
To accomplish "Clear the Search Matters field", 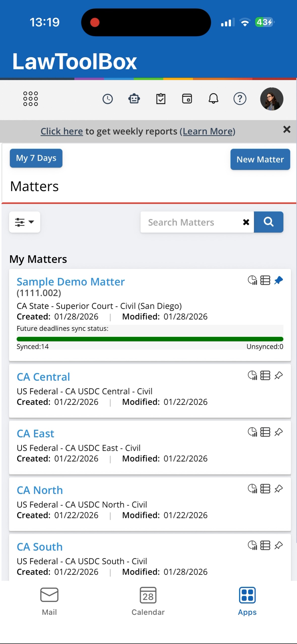I will [246, 222].
